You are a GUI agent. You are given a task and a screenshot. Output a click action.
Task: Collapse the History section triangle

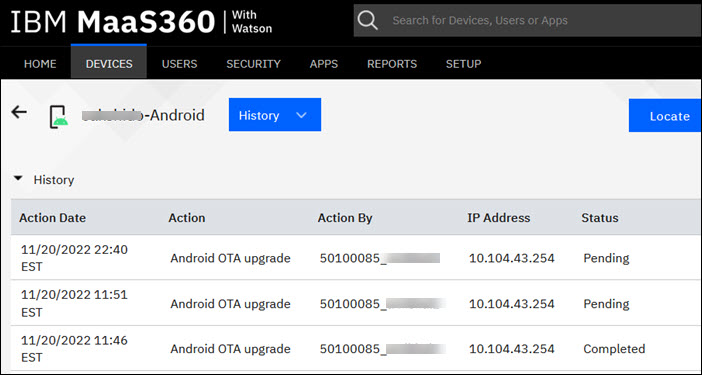click(x=18, y=179)
